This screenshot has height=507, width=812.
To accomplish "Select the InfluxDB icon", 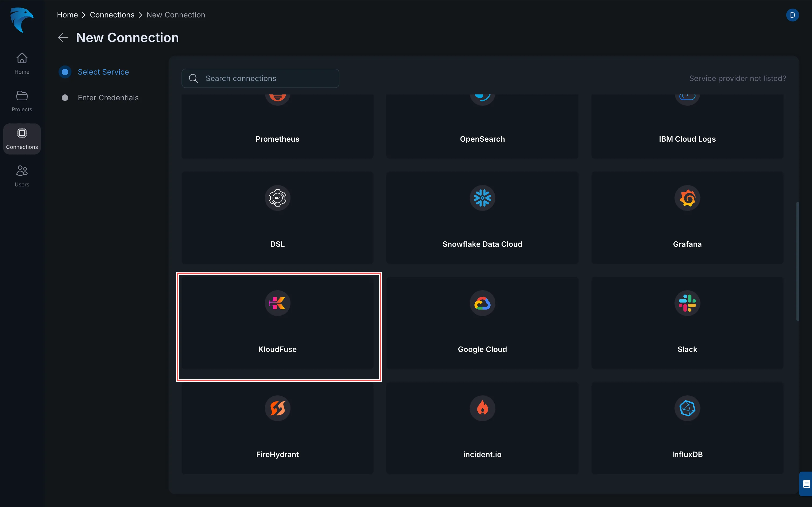I will pyautogui.click(x=687, y=408).
